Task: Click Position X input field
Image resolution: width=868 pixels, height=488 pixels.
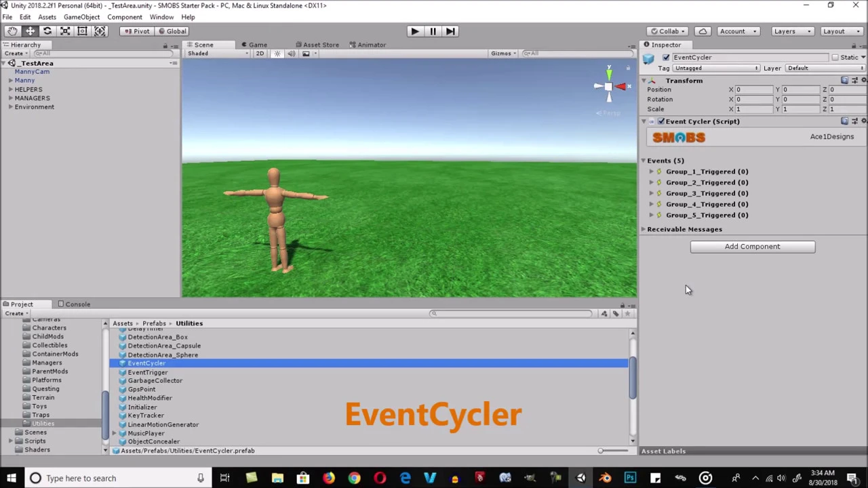Action: click(x=754, y=90)
